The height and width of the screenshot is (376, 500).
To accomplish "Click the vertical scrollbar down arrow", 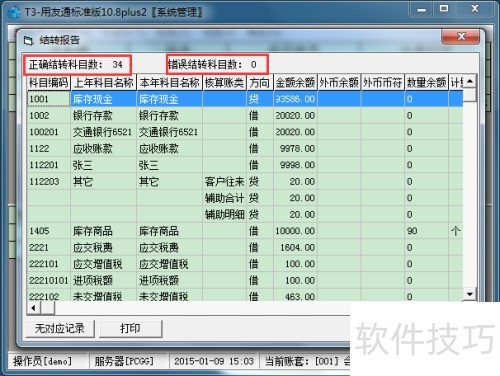I will tap(470, 294).
